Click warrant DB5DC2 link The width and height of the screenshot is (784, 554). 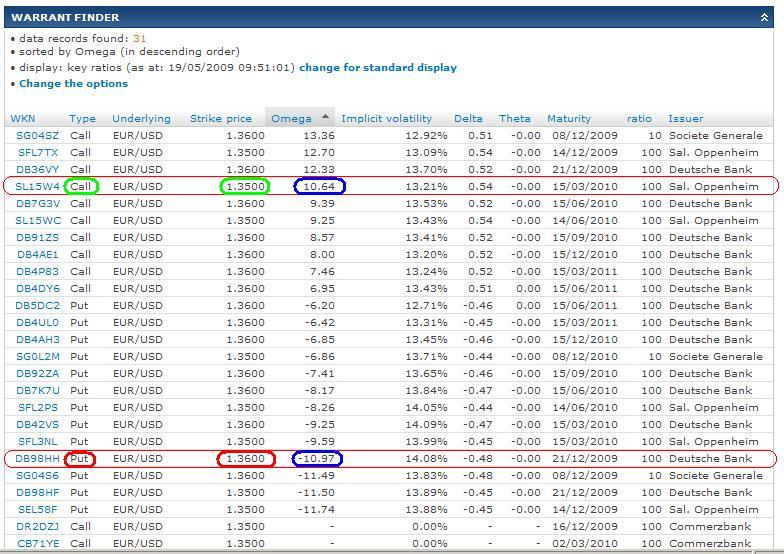[x=38, y=306]
